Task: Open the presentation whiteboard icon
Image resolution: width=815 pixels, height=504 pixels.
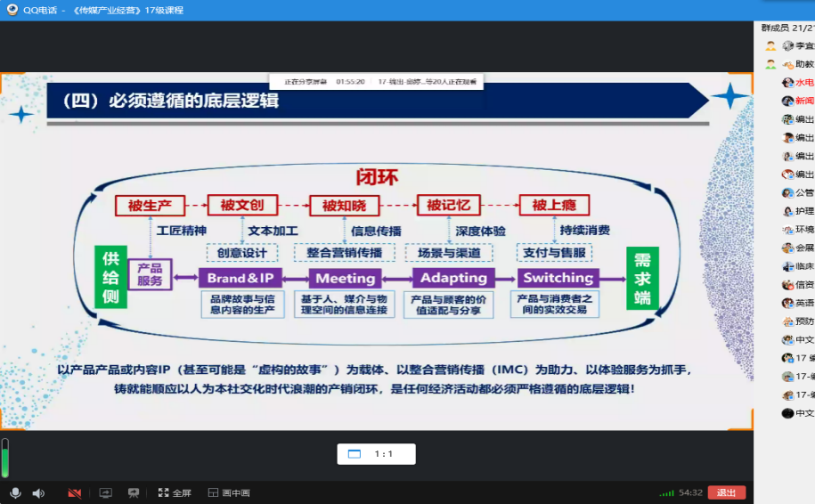Action: 134,492
